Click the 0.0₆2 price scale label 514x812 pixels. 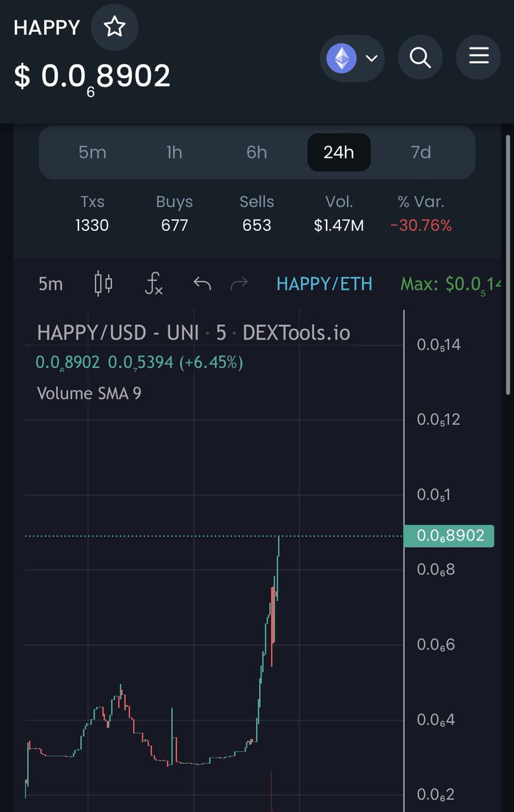[436, 794]
